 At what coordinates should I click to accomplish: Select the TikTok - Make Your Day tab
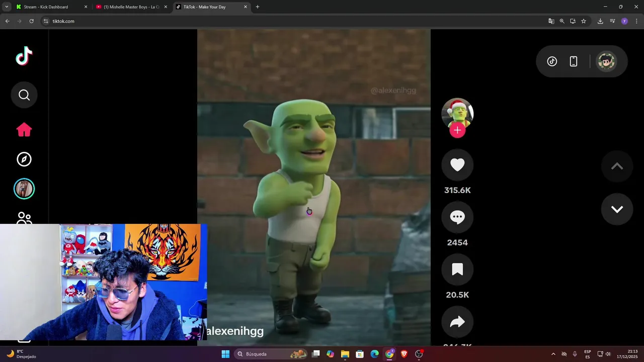pyautogui.click(x=211, y=7)
